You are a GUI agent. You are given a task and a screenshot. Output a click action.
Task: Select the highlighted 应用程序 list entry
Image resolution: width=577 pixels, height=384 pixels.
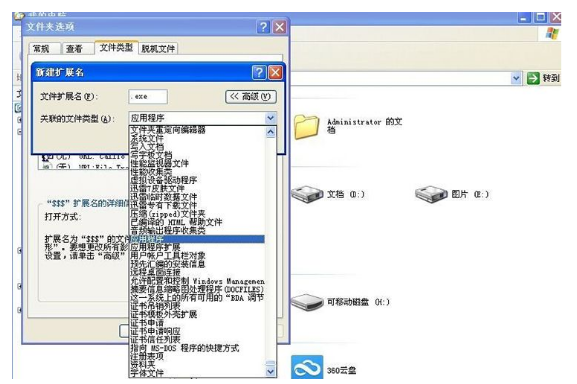(197, 239)
